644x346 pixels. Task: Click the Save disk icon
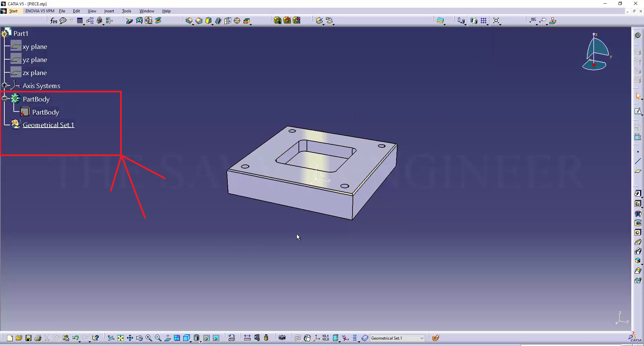click(x=29, y=338)
